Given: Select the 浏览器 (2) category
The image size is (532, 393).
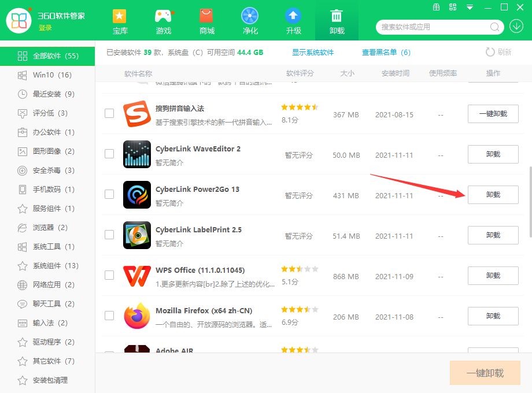Looking at the screenshot, I should (47, 228).
